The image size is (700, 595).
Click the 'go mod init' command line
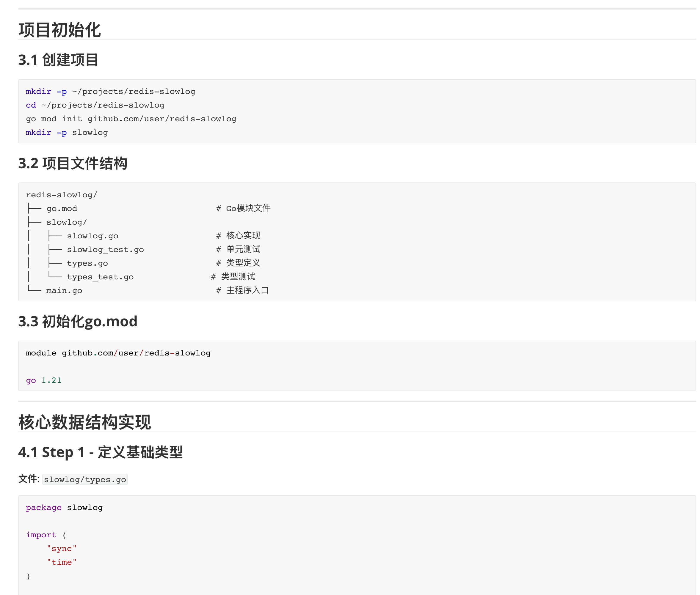(x=131, y=119)
